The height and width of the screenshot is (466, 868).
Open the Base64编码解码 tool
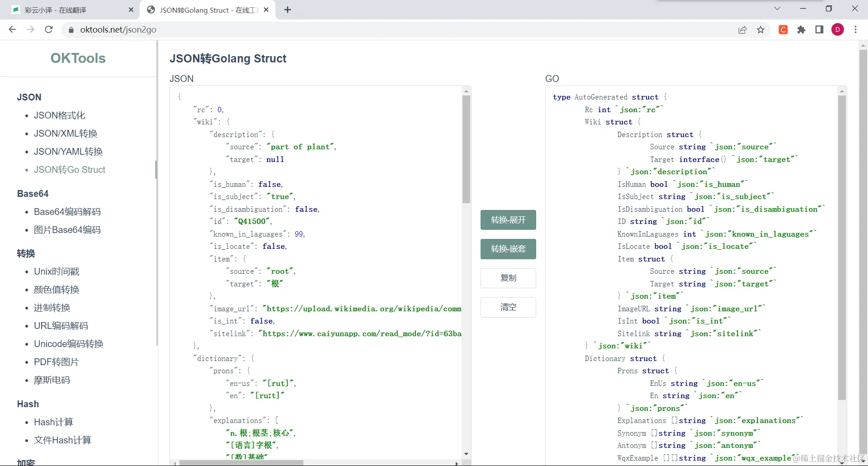coord(67,212)
